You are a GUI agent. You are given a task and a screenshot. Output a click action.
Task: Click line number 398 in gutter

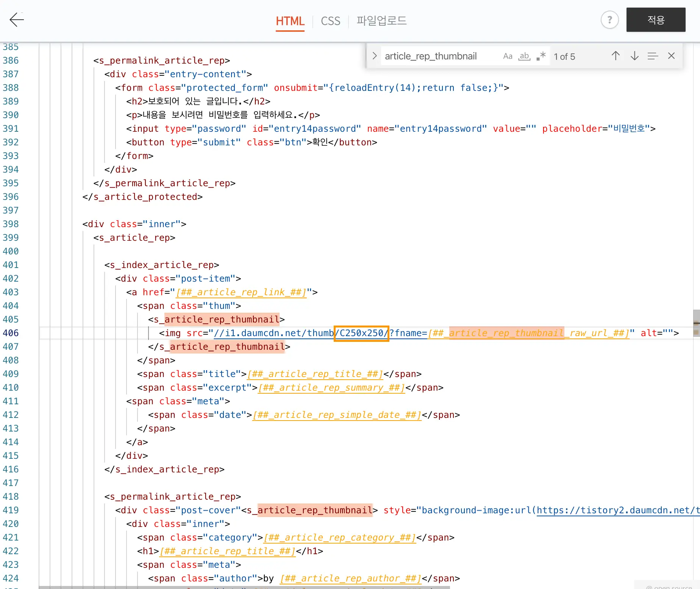(11, 224)
